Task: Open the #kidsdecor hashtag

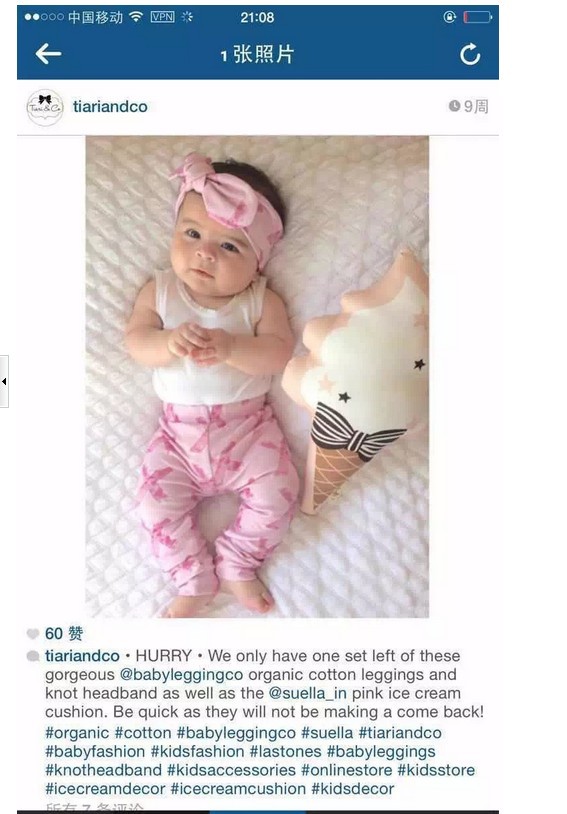Action: tap(353, 789)
